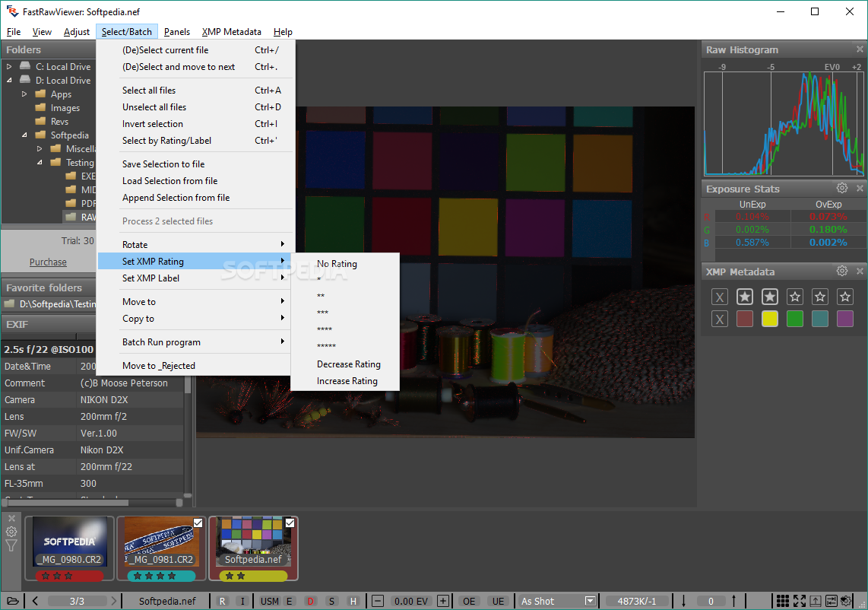Expand the C: Local Drive node
The width and height of the screenshot is (868, 610).
click(9, 66)
